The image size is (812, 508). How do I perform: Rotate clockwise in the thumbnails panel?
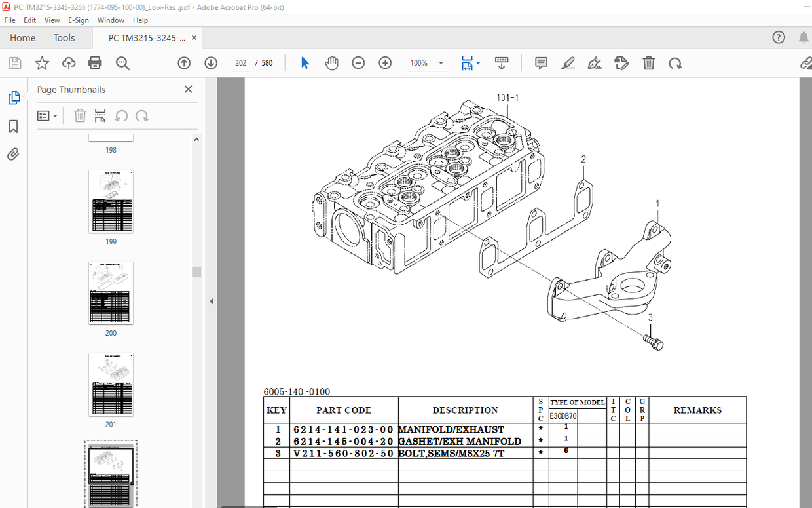click(141, 115)
